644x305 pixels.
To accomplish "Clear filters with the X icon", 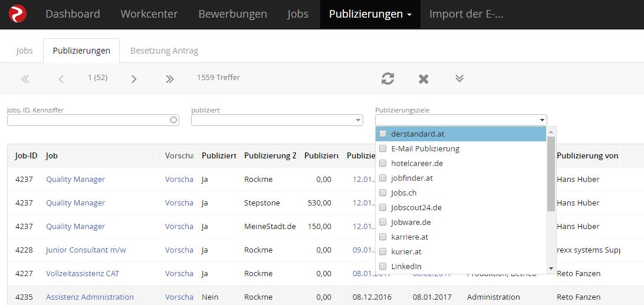I will coord(423,79).
